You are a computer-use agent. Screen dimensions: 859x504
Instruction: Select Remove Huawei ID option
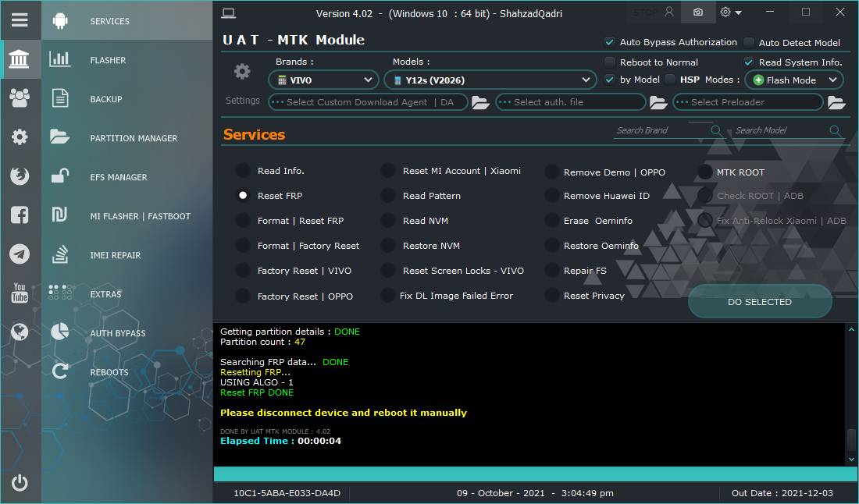click(551, 195)
